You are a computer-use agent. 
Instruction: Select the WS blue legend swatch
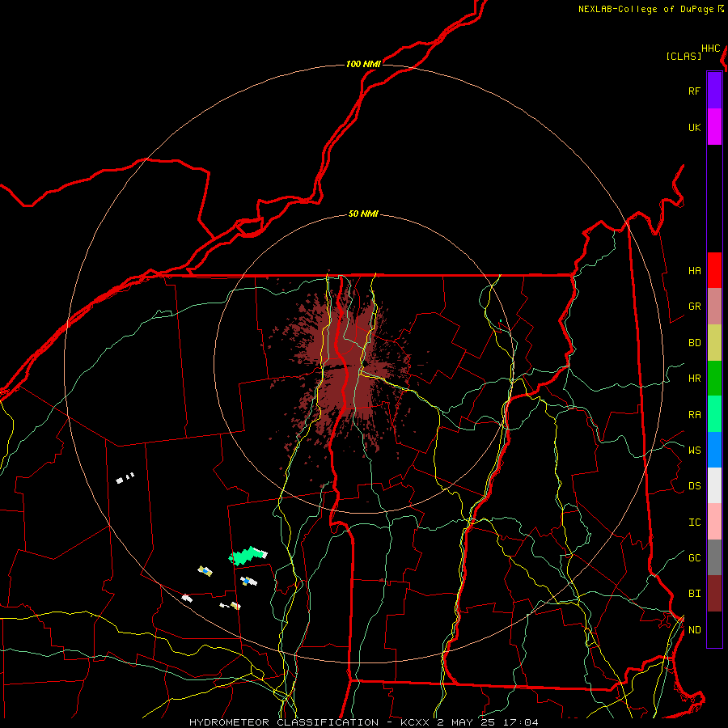(714, 450)
